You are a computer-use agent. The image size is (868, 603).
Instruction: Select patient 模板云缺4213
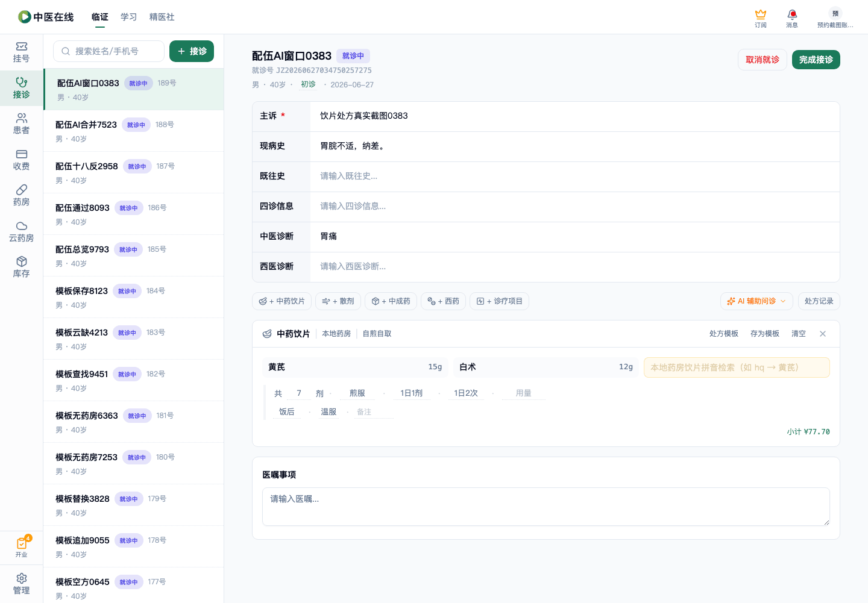coord(134,339)
